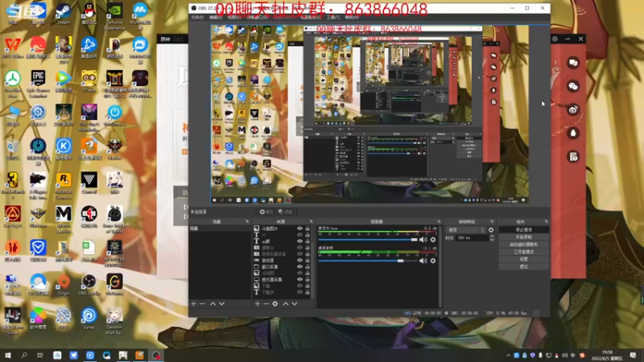Screen dimensions: 644x362
Task: Click the 滤镜 button above the sources panel
Action: (285, 212)
